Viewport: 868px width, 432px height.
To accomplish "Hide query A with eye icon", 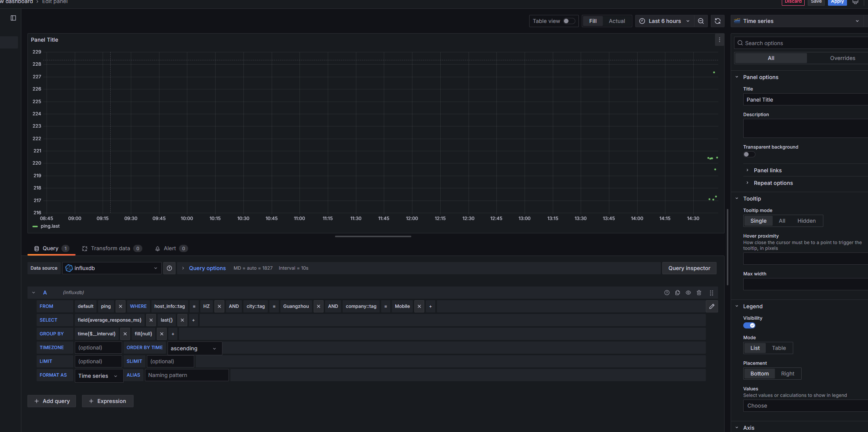I will [688, 293].
